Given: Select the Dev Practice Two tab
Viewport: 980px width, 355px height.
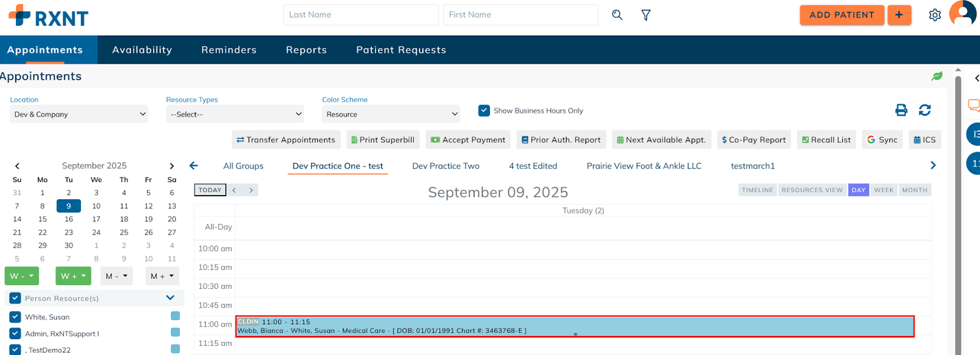Looking at the screenshot, I should point(445,166).
